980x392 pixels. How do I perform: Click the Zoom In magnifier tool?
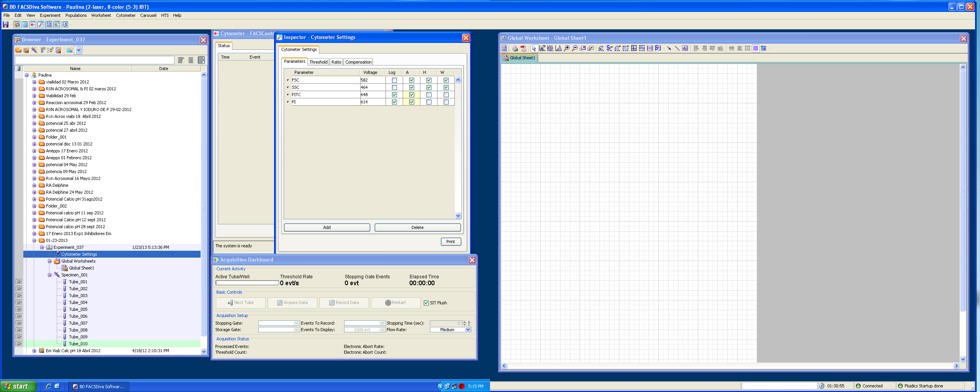567,48
